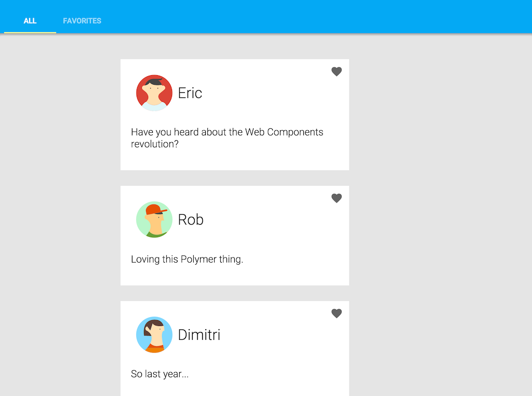Click the name Dimitri
This screenshot has width=532, height=396.
(x=199, y=335)
